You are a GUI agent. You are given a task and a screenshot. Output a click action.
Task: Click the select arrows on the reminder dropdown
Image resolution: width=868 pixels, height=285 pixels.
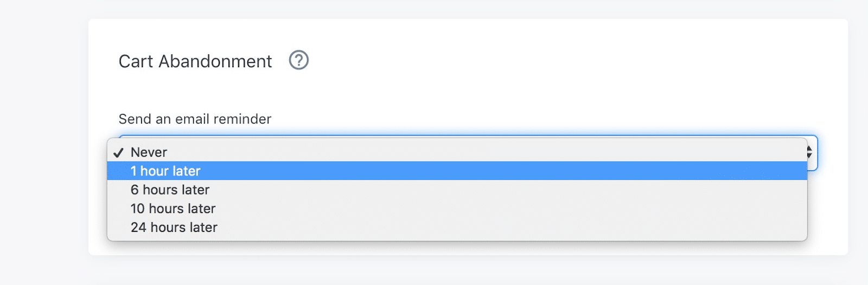tap(809, 152)
